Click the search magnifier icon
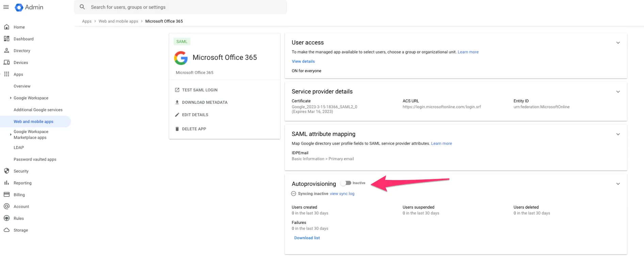 [x=82, y=7]
